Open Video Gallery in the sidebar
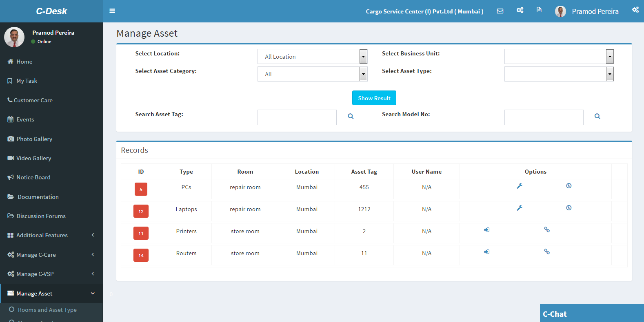The width and height of the screenshot is (644, 322). pyautogui.click(x=51, y=158)
